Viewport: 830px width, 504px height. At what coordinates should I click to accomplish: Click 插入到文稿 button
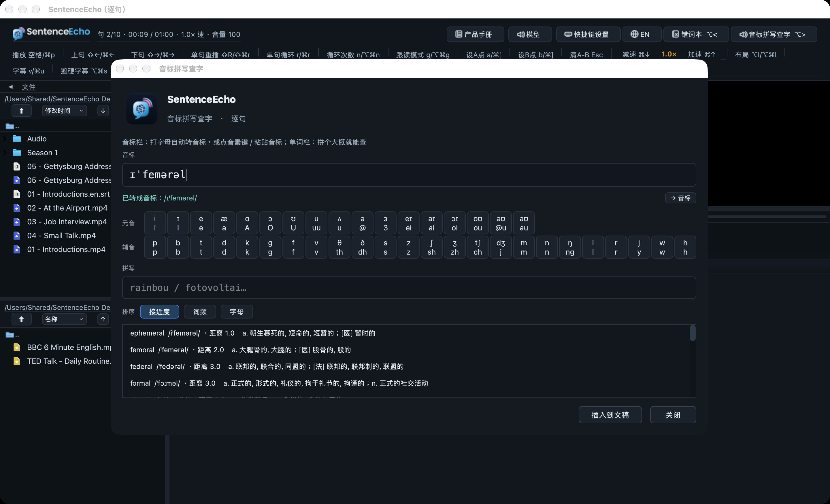click(610, 415)
